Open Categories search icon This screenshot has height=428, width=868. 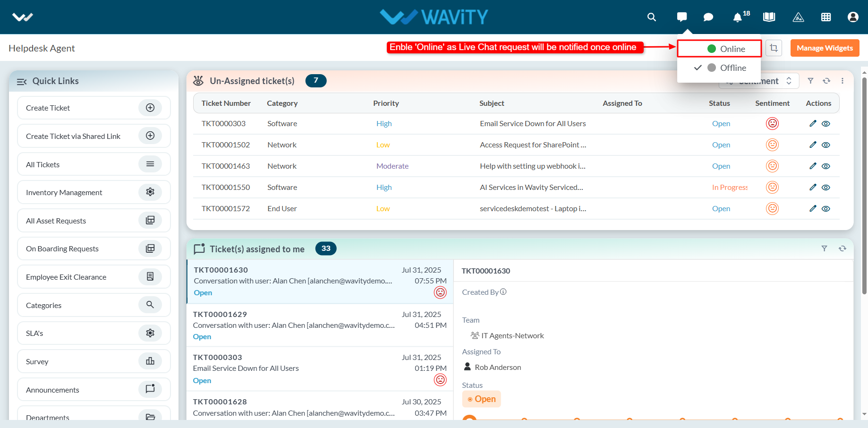pos(150,305)
